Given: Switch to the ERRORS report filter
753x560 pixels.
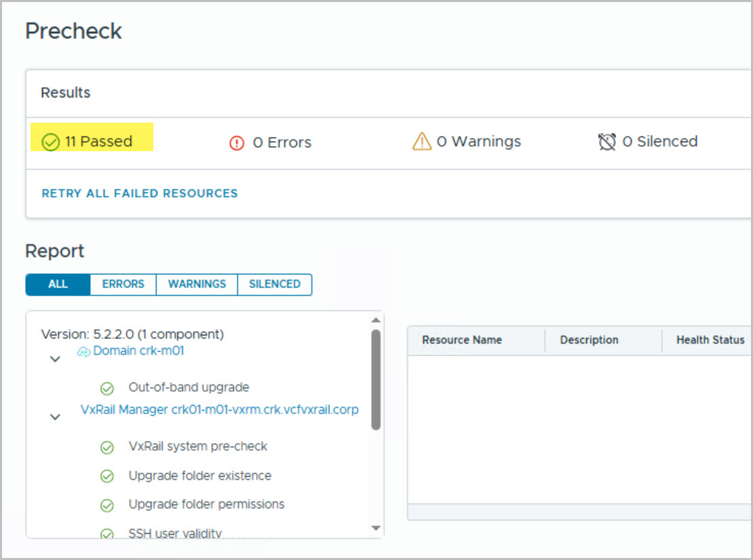Looking at the screenshot, I should tap(123, 285).
